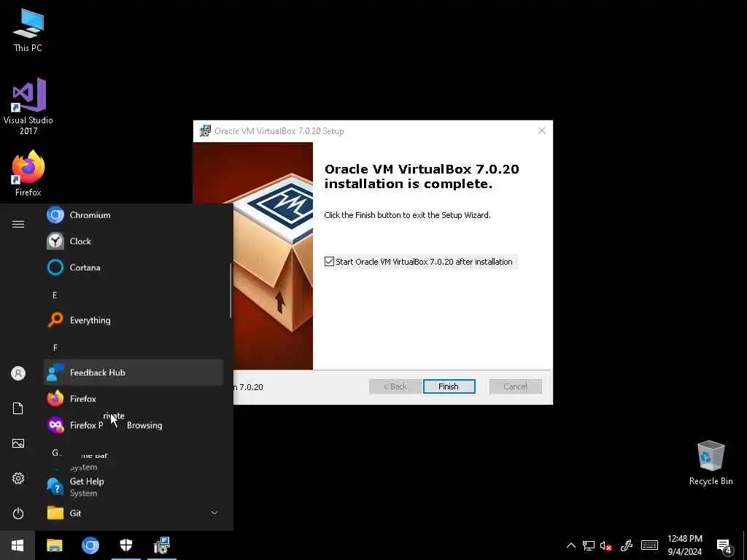Click the muted volume tray icon
This screenshot has height=560, width=747.
pos(606,545)
